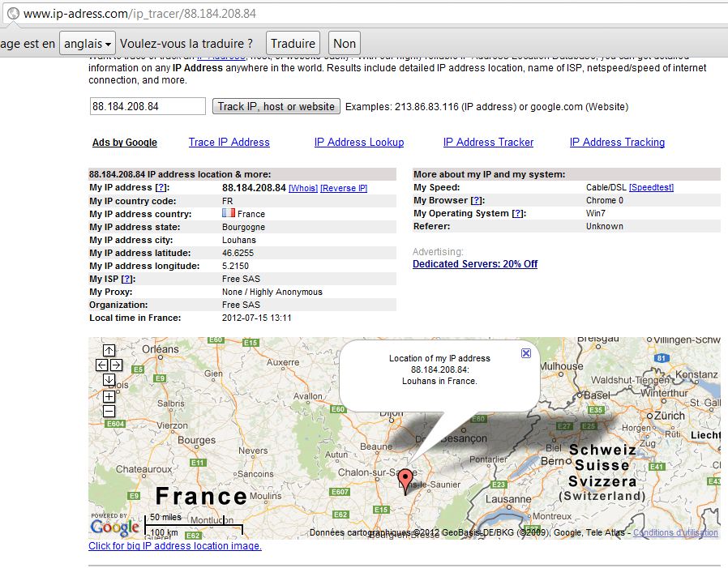
Task: Decline translation with the Non button
Action: [345, 44]
